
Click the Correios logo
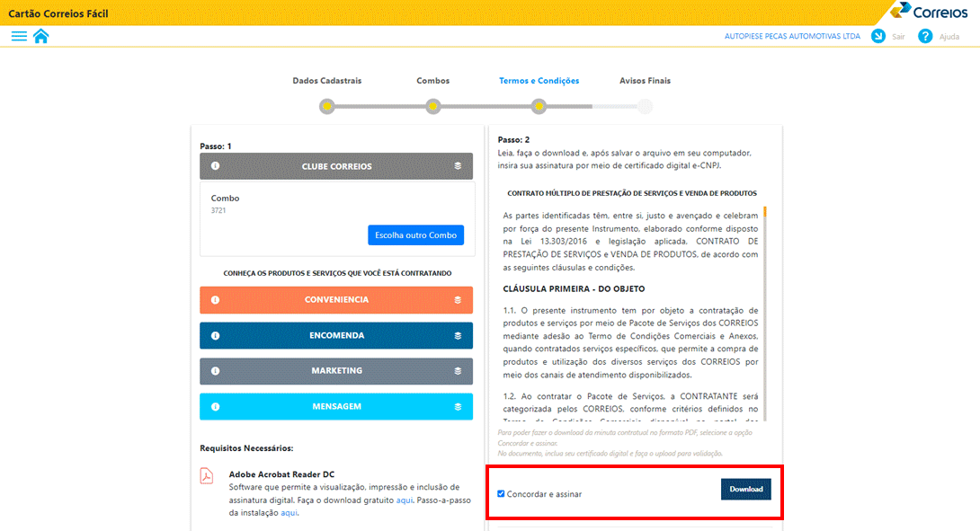coord(930,12)
